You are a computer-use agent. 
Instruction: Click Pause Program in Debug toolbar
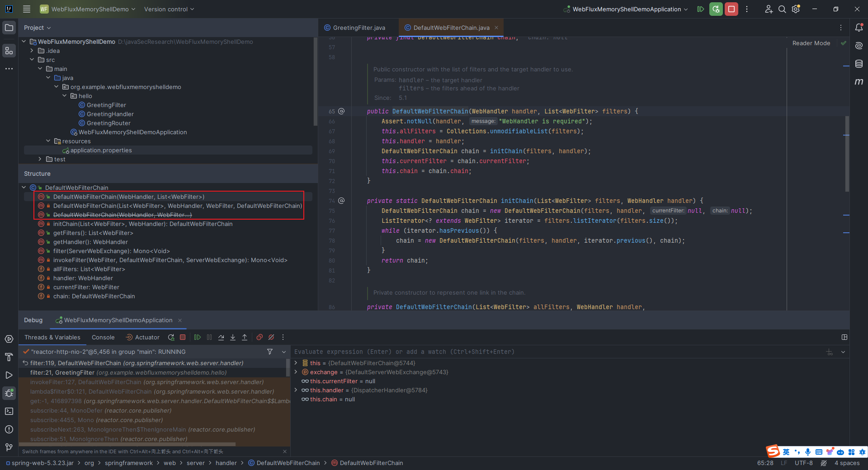click(x=209, y=337)
